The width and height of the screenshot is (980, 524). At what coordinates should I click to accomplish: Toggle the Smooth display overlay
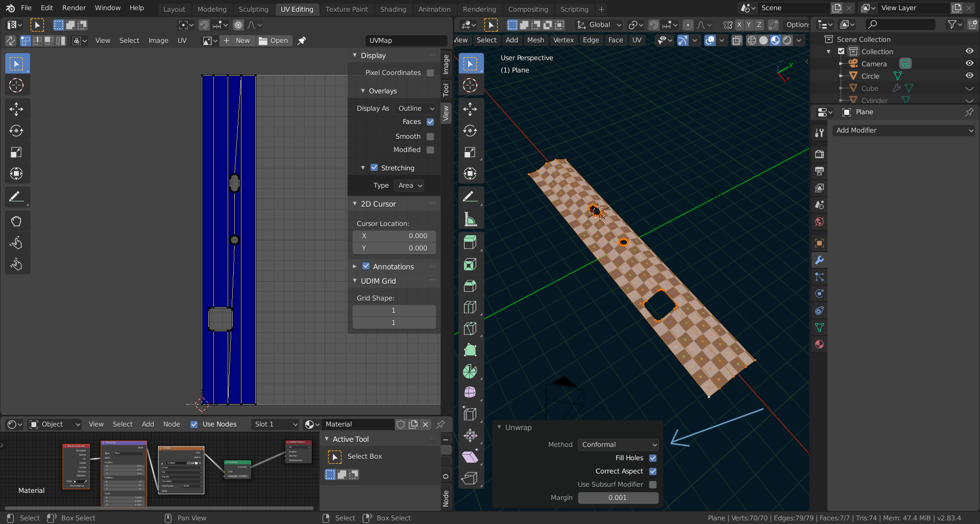coord(430,136)
